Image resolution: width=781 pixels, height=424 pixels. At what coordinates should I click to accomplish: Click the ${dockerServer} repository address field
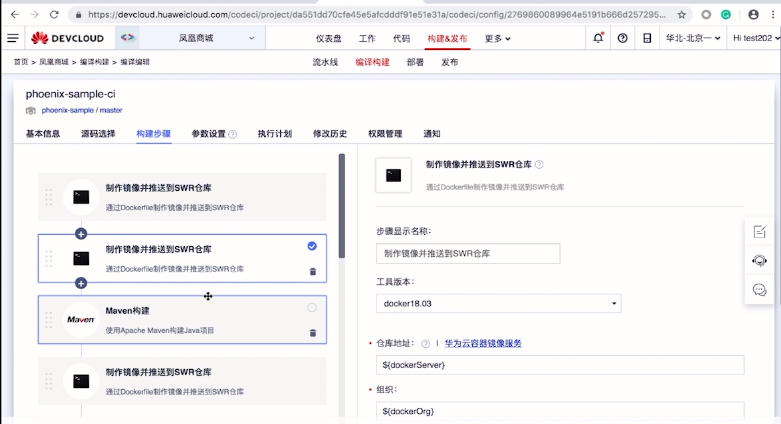point(560,365)
